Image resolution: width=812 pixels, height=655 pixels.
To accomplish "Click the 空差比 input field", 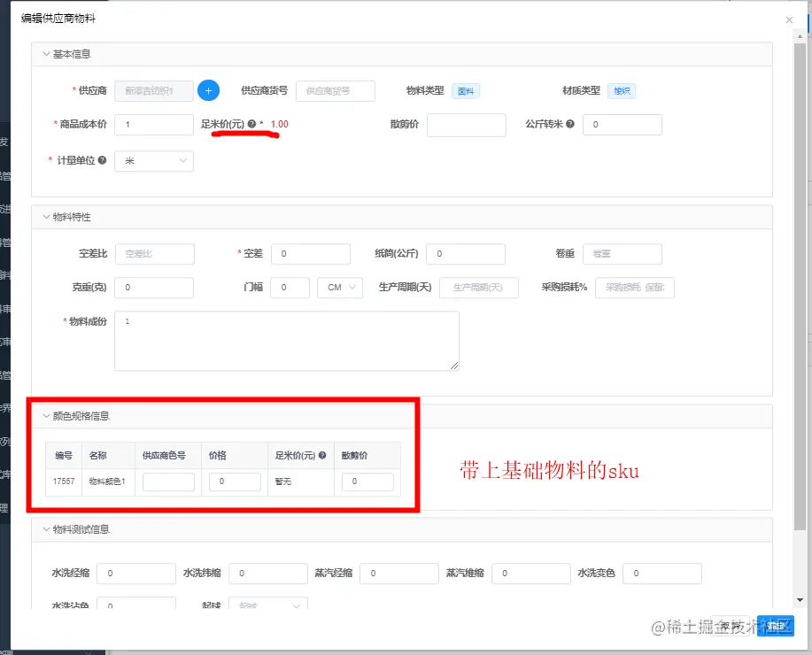I will 155,254.
